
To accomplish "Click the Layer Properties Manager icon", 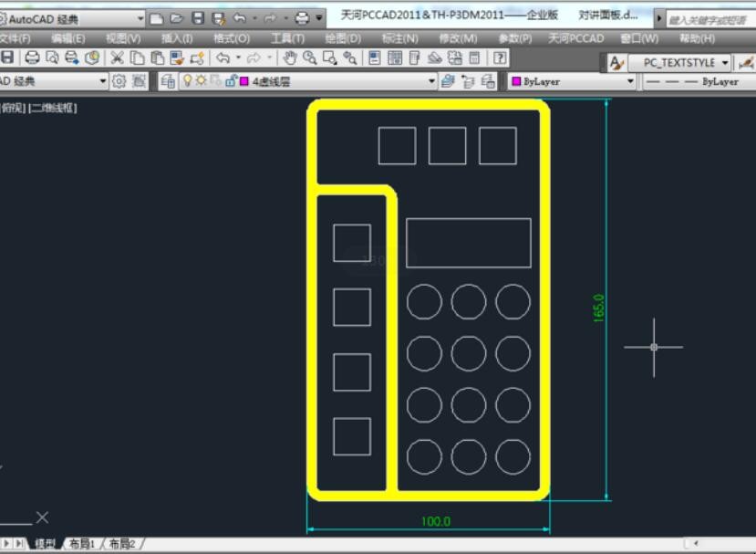I will 168,81.
